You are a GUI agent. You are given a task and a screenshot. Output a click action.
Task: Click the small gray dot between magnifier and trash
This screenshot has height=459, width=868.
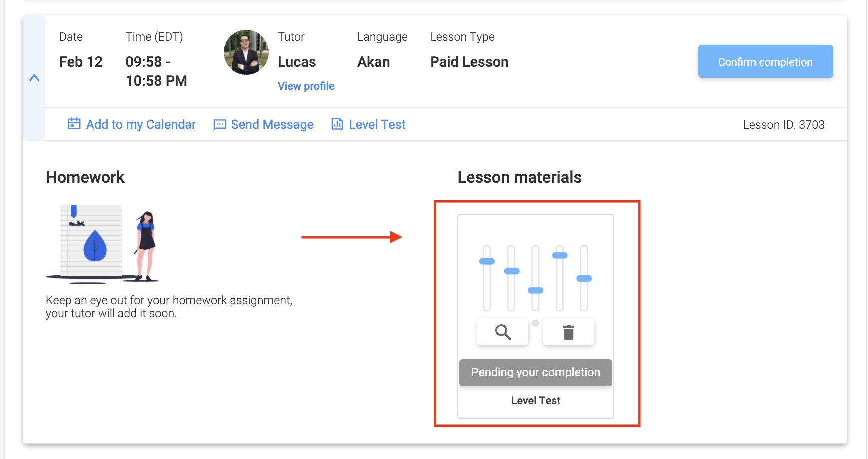click(535, 323)
